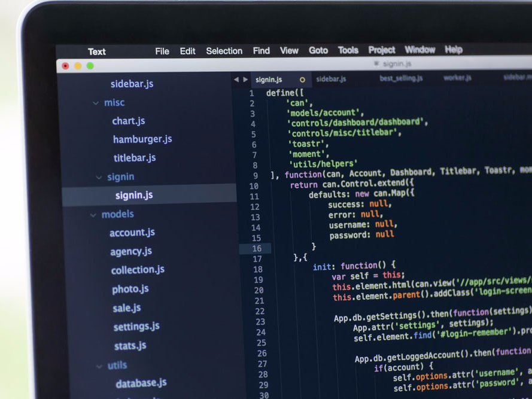Collapse the utils folder chevron

point(99,366)
